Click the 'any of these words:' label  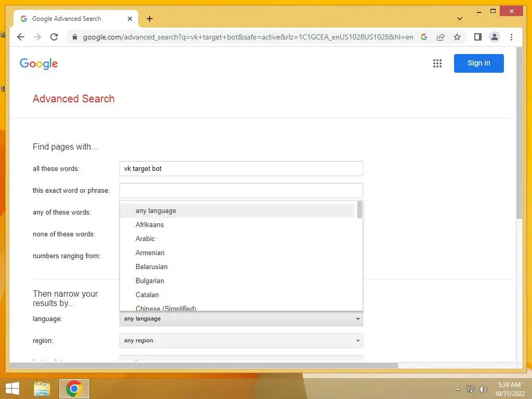click(62, 212)
